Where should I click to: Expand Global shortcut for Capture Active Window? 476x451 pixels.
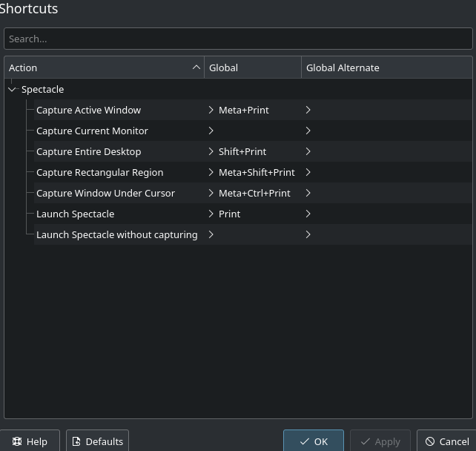pos(211,110)
